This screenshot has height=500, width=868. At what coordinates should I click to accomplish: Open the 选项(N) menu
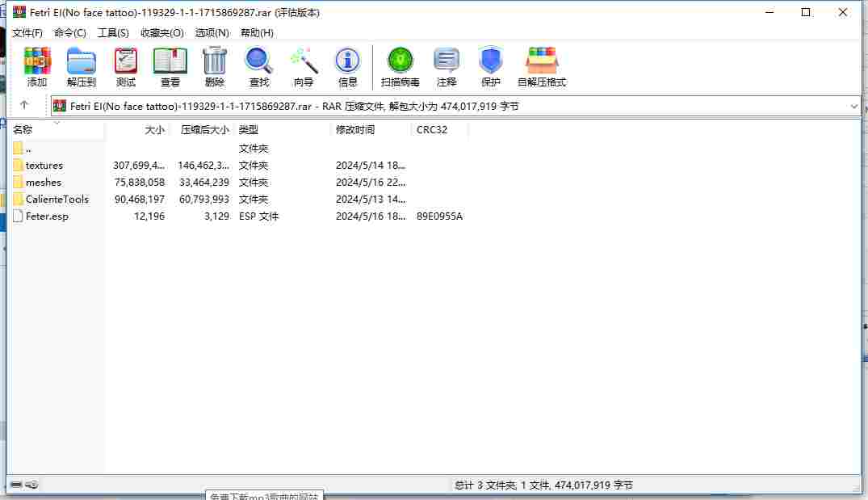point(212,32)
